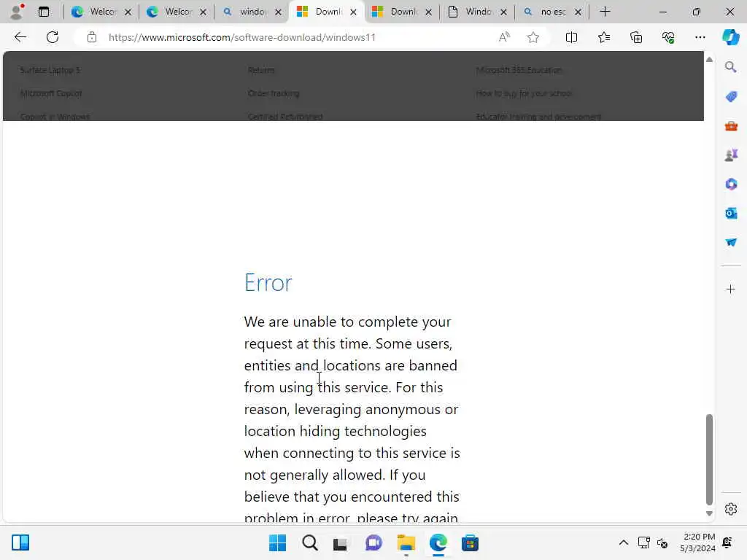The height and width of the screenshot is (560, 747).
Task: Open the clock and date flyout
Action: [697, 542]
